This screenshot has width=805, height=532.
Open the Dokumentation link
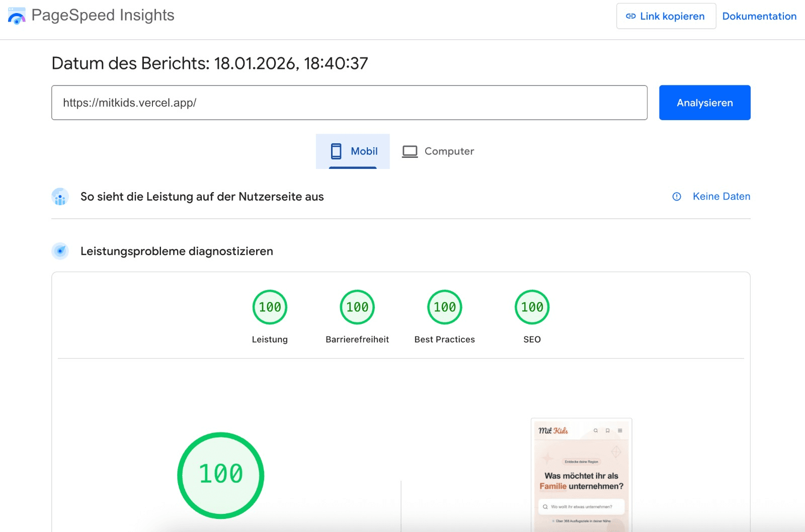[759, 16]
